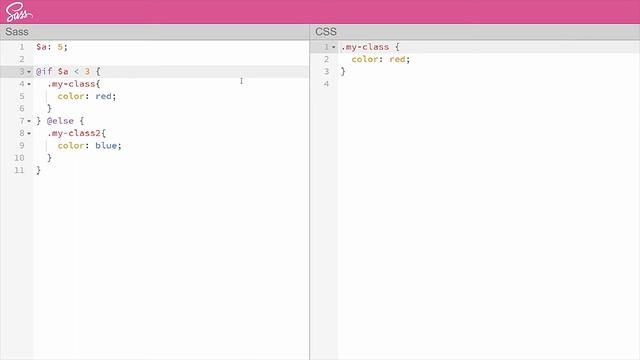Click line number 2 in Sass gutter
Image resolution: width=640 pixels, height=360 pixels.
(x=22, y=59)
